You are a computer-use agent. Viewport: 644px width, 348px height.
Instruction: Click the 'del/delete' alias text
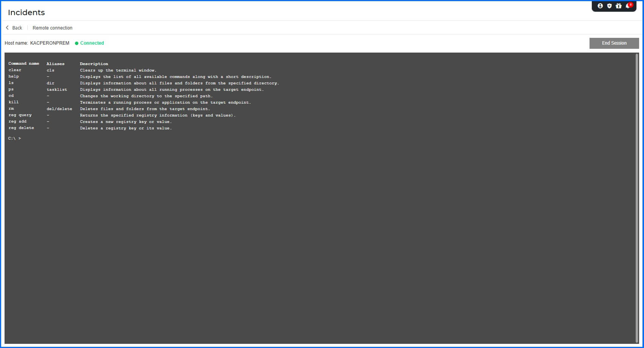point(59,109)
